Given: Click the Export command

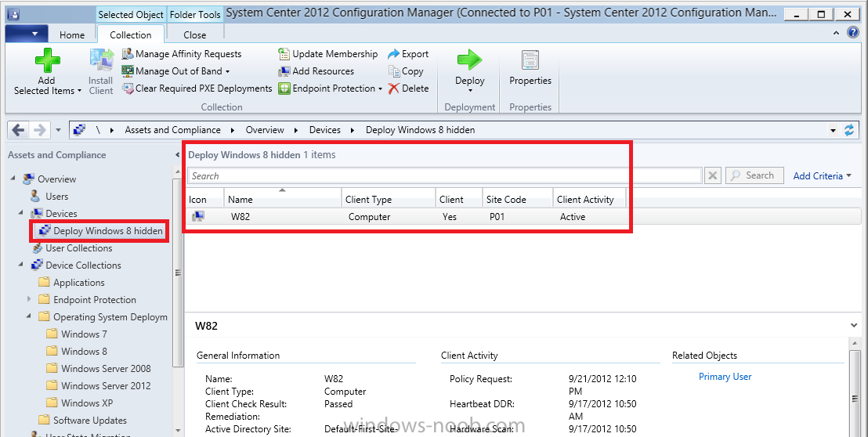Looking at the screenshot, I should coord(408,54).
